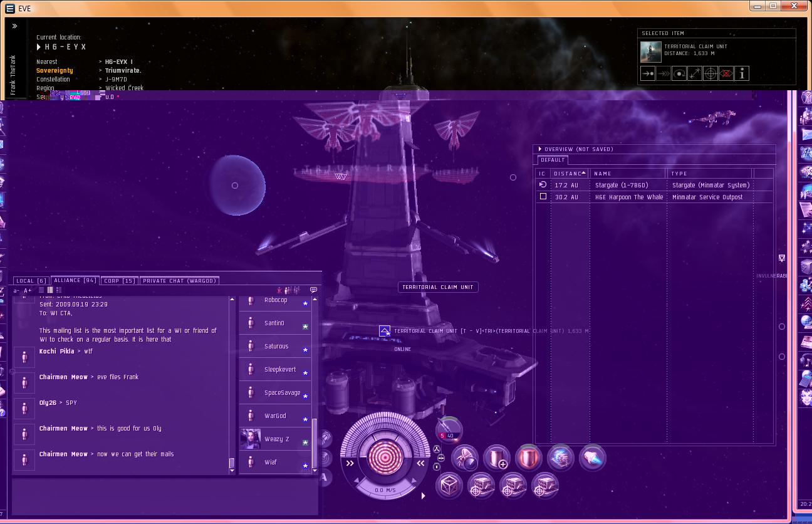Open the Private Chat (WarGod) tab
This screenshot has width=812, height=524.
179,281
